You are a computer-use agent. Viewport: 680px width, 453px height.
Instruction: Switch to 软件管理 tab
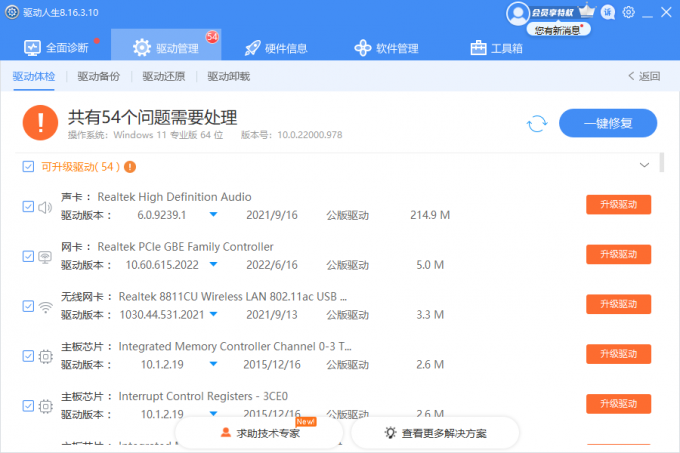(386, 48)
